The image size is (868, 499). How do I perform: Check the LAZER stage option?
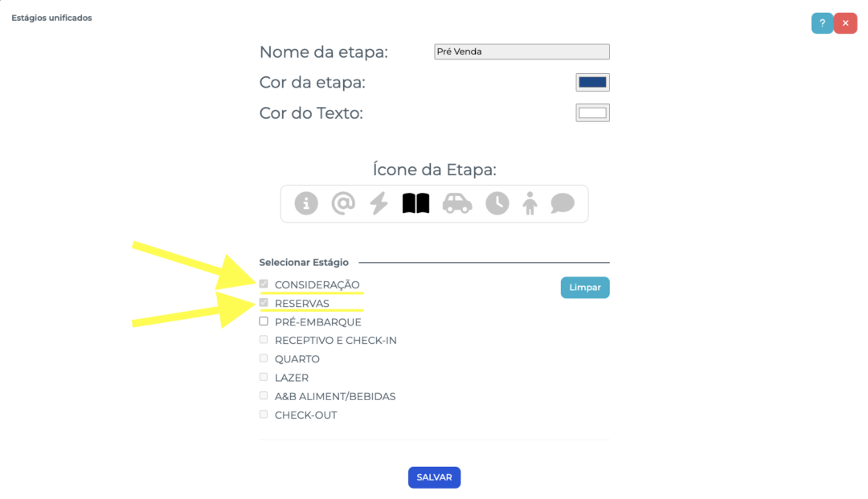[x=264, y=378]
